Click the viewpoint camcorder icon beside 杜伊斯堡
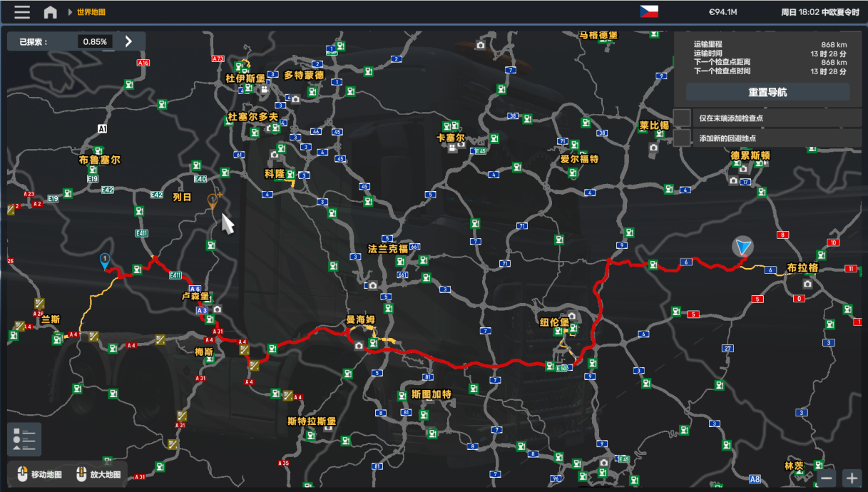 (x=265, y=91)
